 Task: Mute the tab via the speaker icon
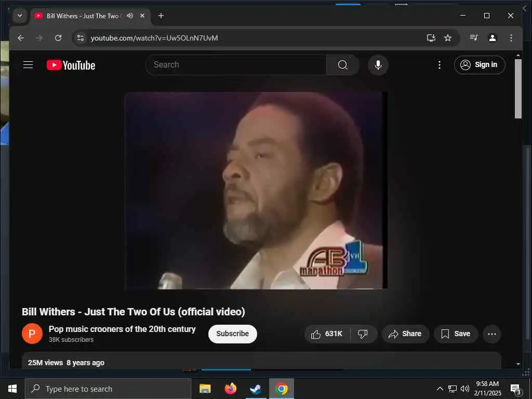coord(129,16)
